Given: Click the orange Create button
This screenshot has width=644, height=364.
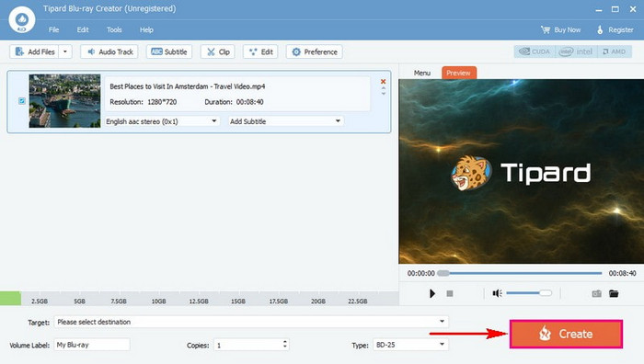Looking at the screenshot, I should click(x=566, y=334).
